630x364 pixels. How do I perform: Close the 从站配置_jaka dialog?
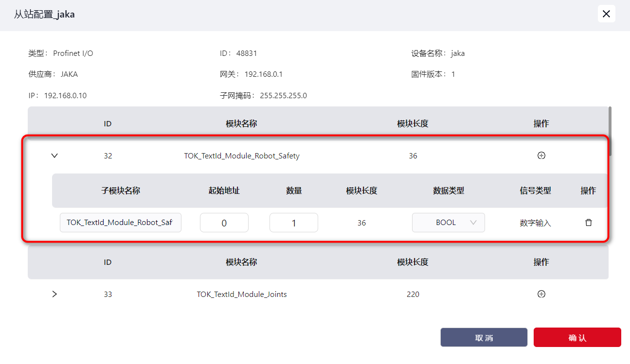coord(606,14)
